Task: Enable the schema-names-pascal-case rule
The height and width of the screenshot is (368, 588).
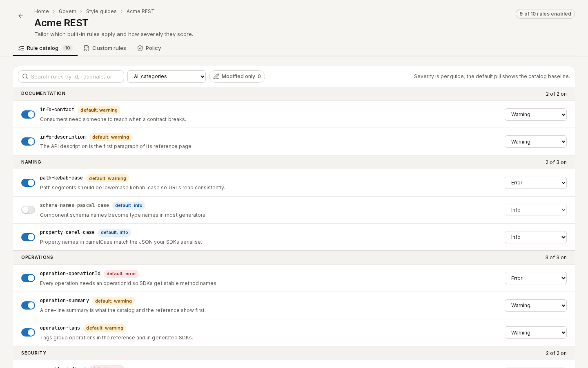Action: (x=28, y=210)
